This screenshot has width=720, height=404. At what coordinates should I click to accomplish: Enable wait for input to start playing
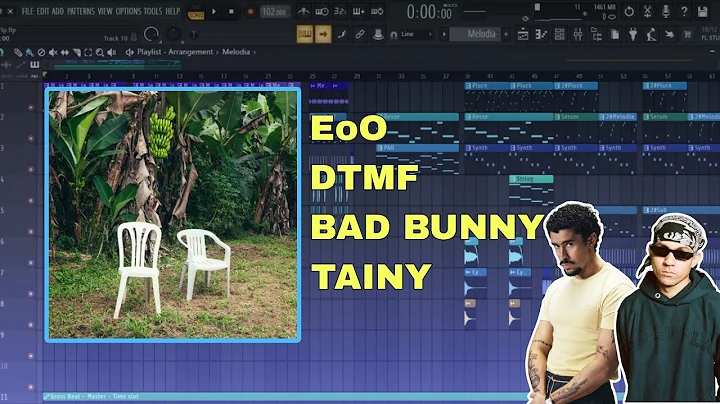pos(321,11)
